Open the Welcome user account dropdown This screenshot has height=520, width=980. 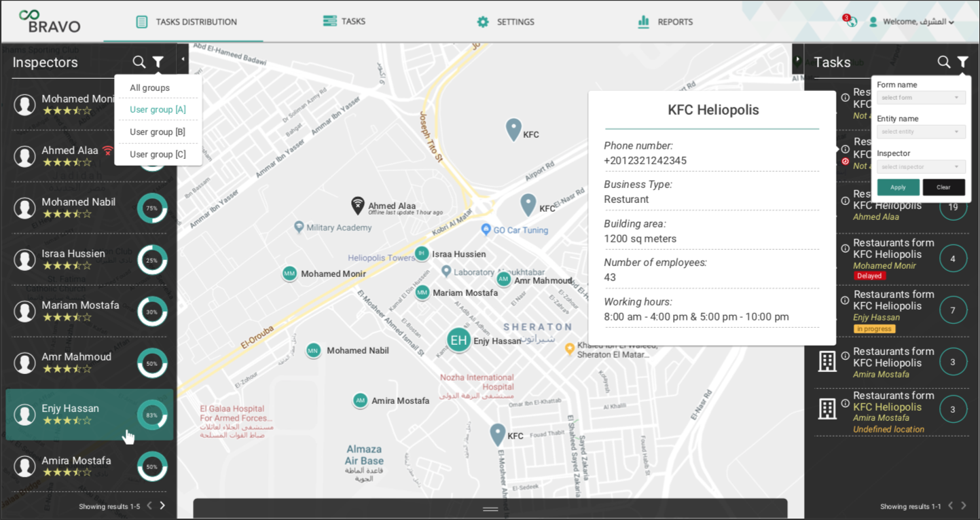[x=912, y=22]
